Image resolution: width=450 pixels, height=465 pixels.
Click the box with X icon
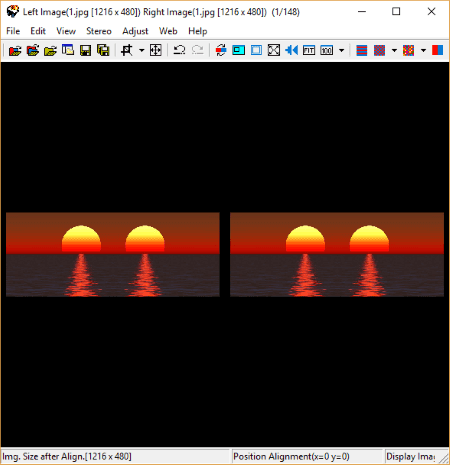[274, 50]
